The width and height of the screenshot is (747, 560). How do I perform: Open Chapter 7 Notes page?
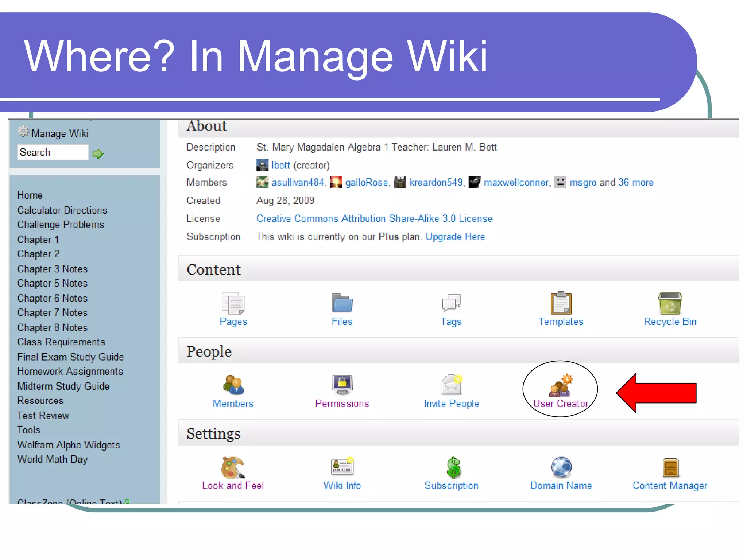click(x=53, y=312)
